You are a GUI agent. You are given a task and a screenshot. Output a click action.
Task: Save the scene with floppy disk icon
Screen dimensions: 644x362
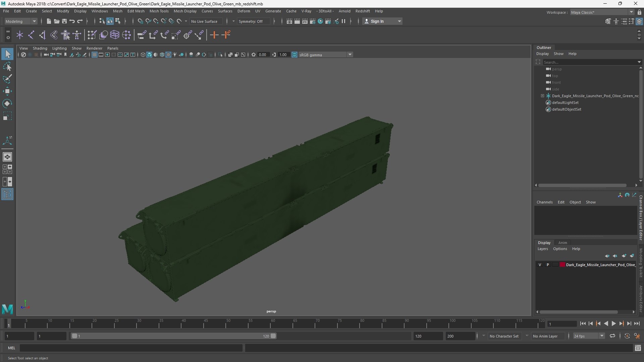point(64,21)
